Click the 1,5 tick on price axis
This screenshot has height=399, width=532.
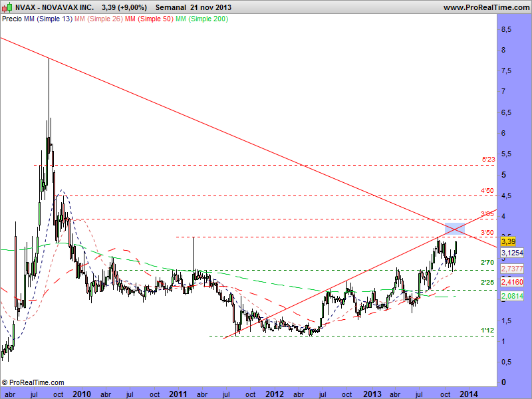pyautogui.click(x=506, y=321)
